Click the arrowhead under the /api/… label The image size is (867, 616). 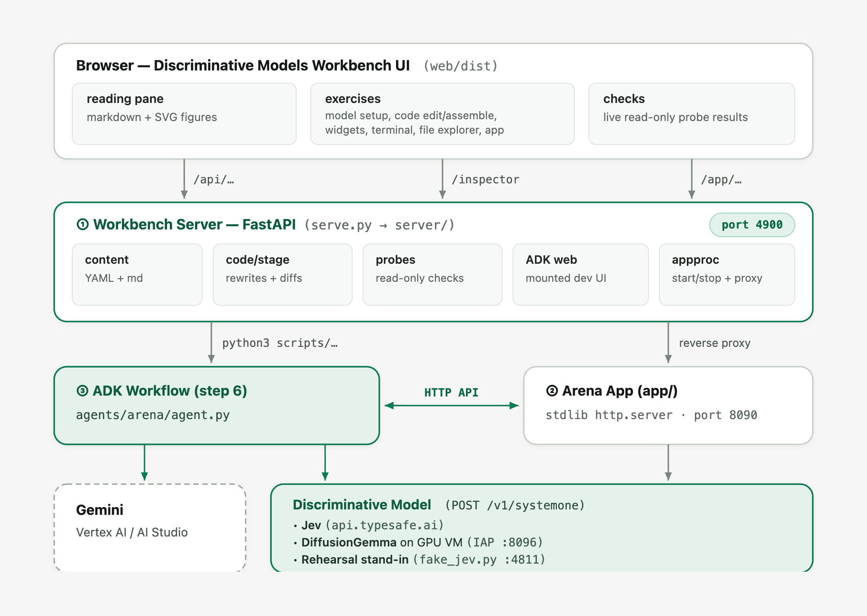pyautogui.click(x=184, y=194)
